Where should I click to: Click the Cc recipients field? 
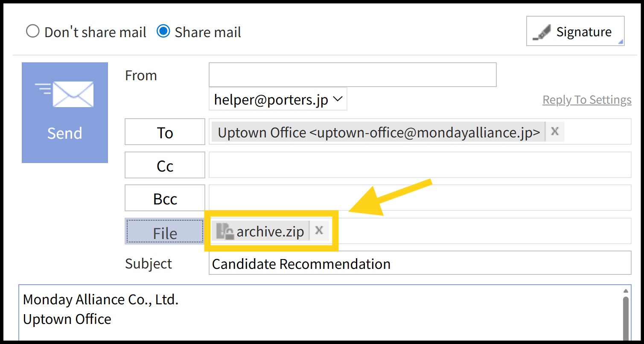(x=420, y=165)
